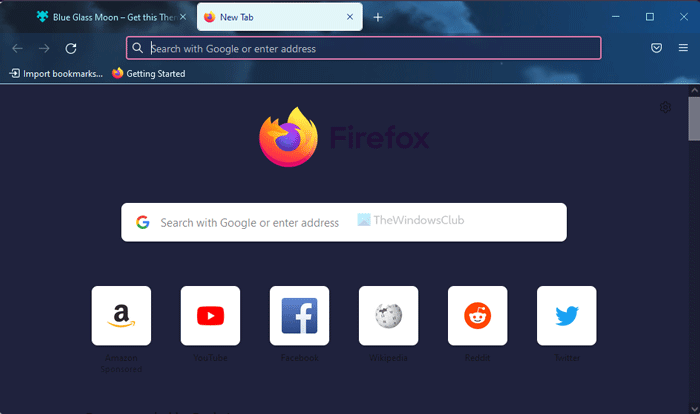Image resolution: width=700 pixels, height=414 pixels.
Task: Open the Wikipedia shortcut tile
Action: tap(388, 316)
